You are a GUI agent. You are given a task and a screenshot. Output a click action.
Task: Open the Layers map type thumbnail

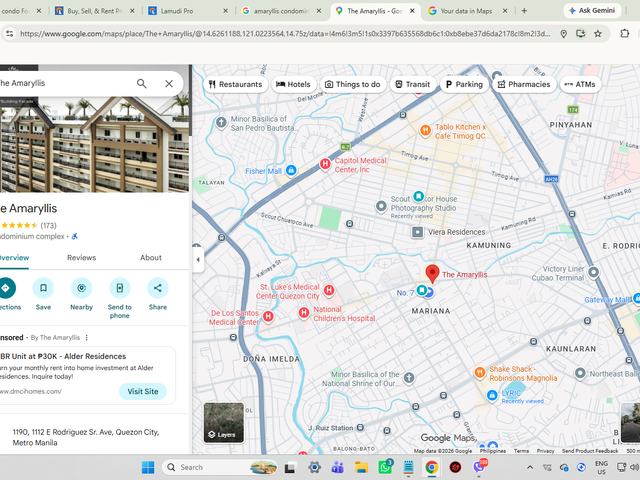pos(224,423)
